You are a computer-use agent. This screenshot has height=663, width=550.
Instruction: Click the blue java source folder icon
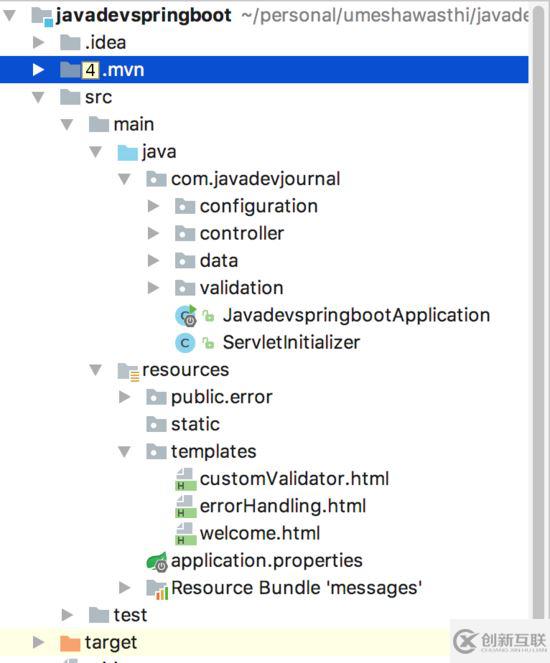coord(127,152)
